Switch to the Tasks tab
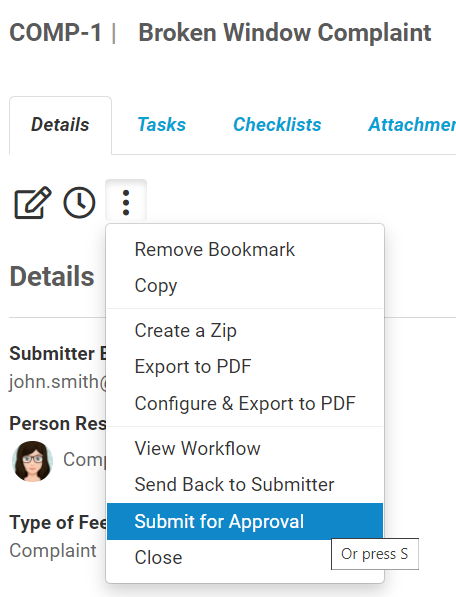 tap(161, 125)
